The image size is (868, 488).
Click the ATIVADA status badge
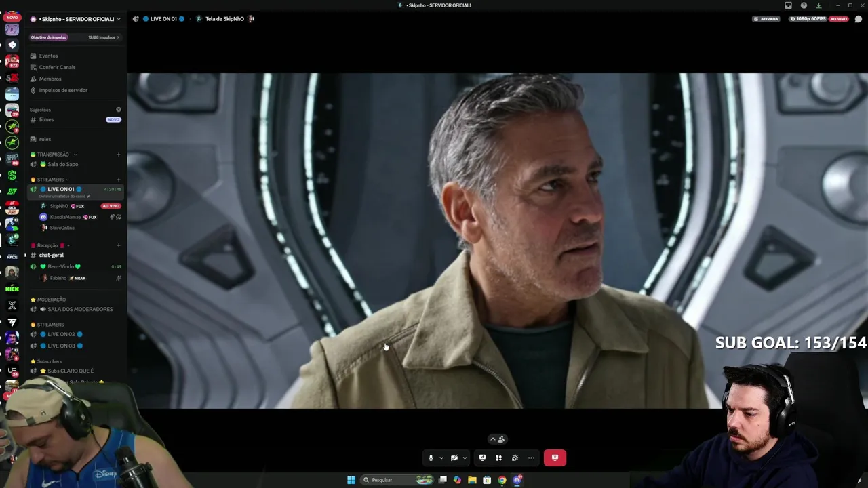(766, 19)
